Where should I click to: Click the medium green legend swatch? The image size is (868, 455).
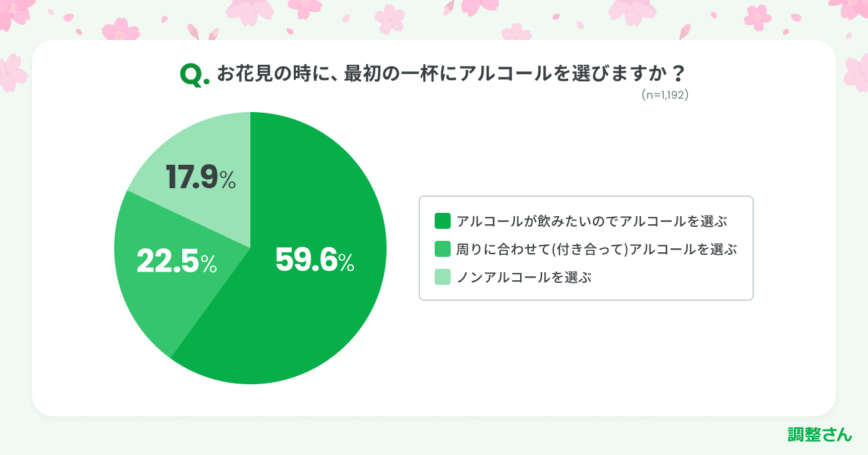click(x=442, y=249)
